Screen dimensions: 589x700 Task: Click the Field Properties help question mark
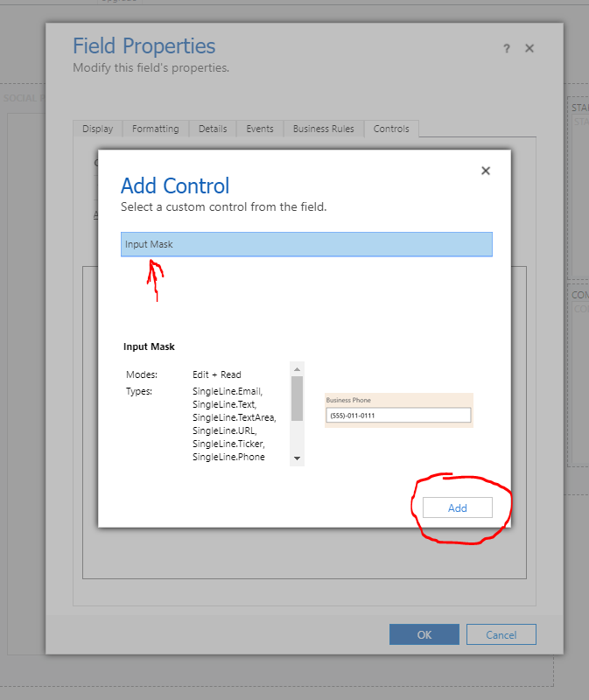coord(506,49)
